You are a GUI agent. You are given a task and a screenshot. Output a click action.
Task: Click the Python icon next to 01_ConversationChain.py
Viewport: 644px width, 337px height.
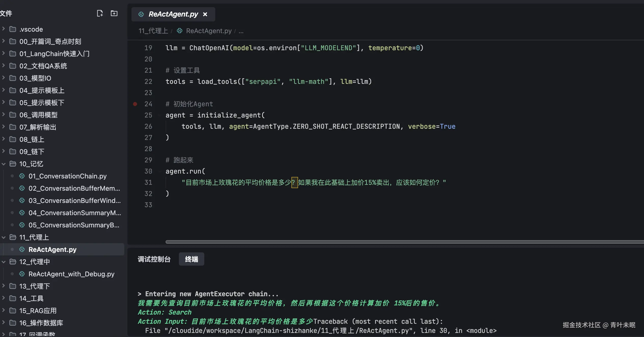pos(21,176)
